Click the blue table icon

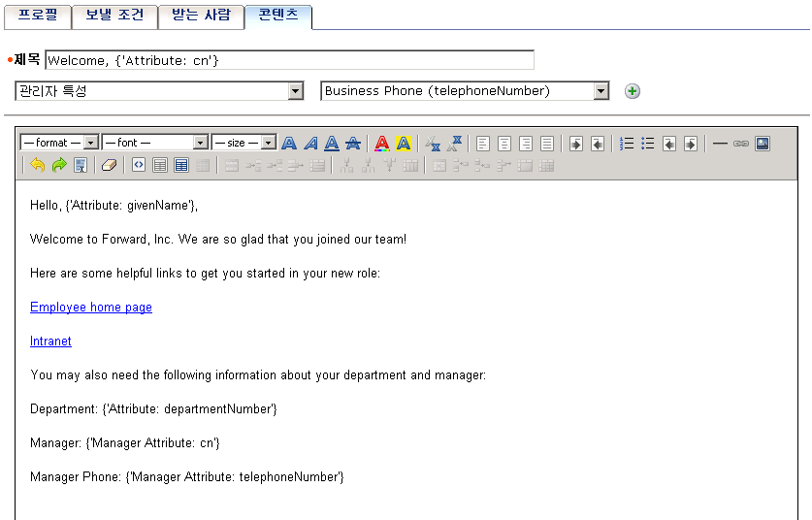(x=181, y=165)
